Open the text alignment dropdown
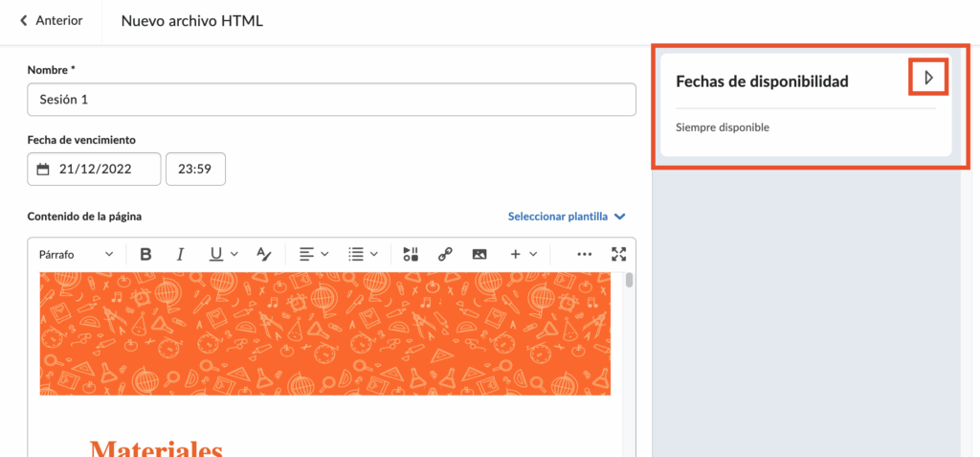Viewport: 980px width, 457px height. [314, 254]
